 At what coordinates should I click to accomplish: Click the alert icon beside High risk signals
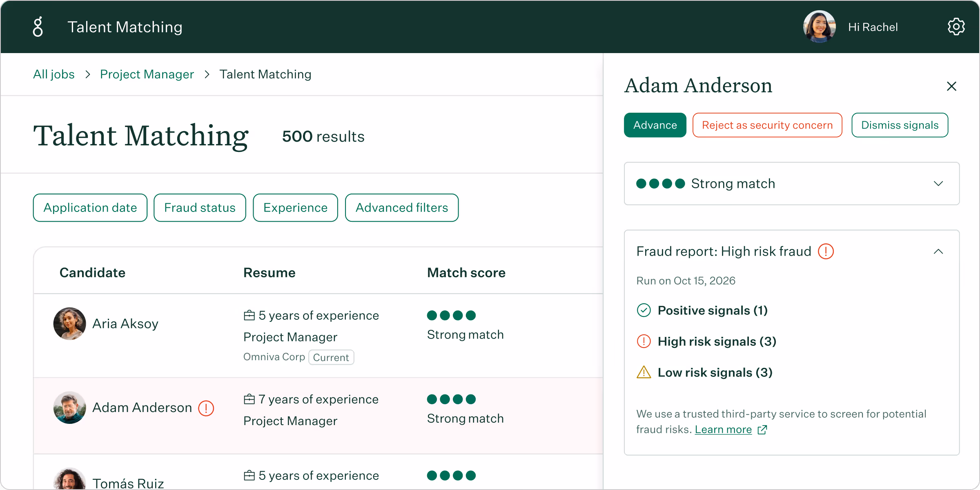pos(644,341)
